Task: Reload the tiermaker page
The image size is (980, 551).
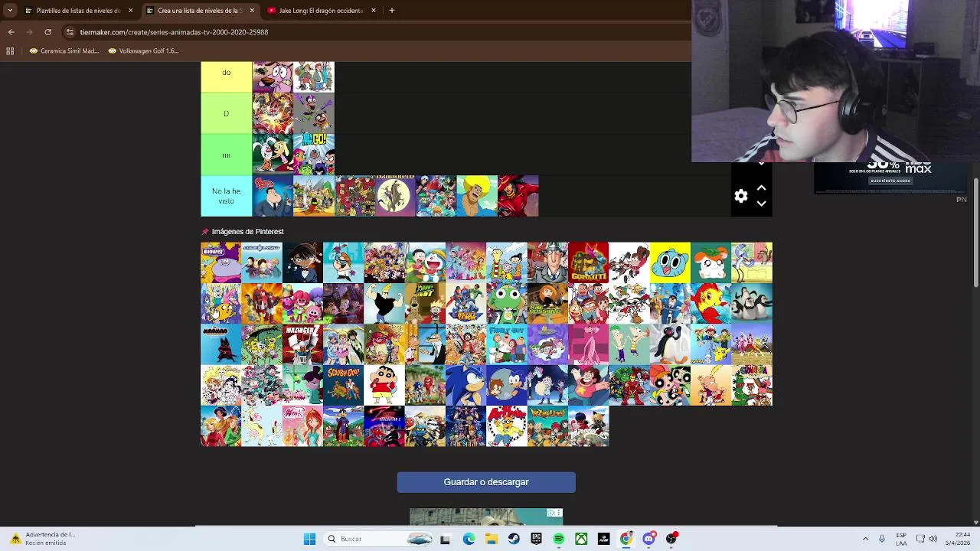Action: pyautogui.click(x=47, y=32)
